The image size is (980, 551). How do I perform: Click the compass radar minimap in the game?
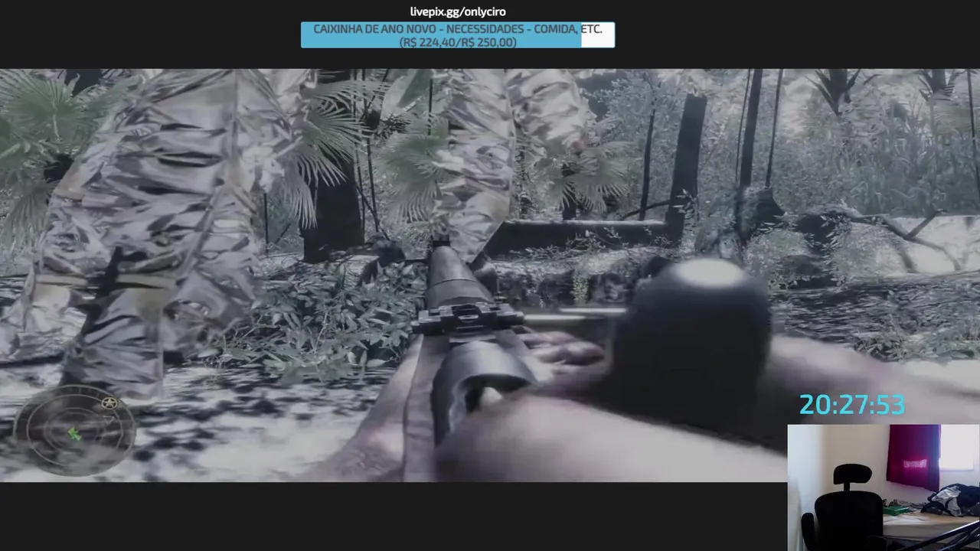click(75, 431)
